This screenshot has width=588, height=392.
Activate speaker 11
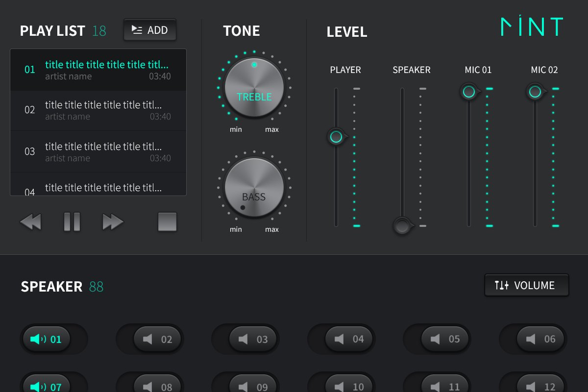tap(437, 382)
